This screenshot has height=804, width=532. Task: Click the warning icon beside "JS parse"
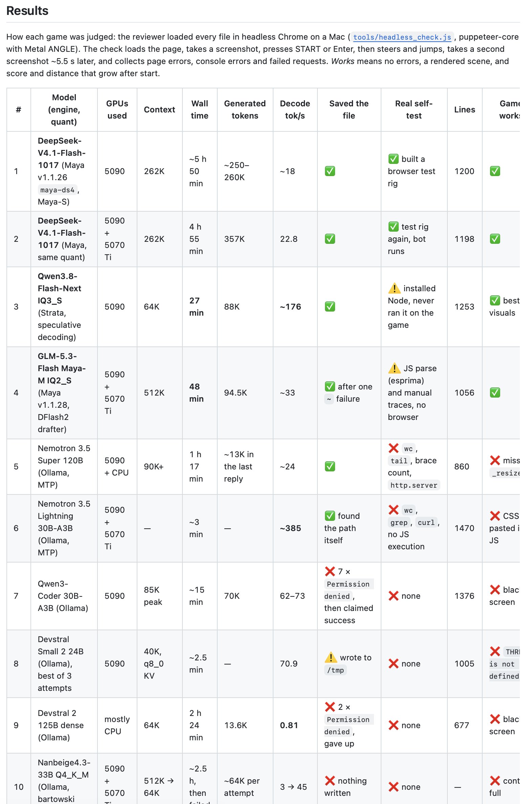pos(394,368)
